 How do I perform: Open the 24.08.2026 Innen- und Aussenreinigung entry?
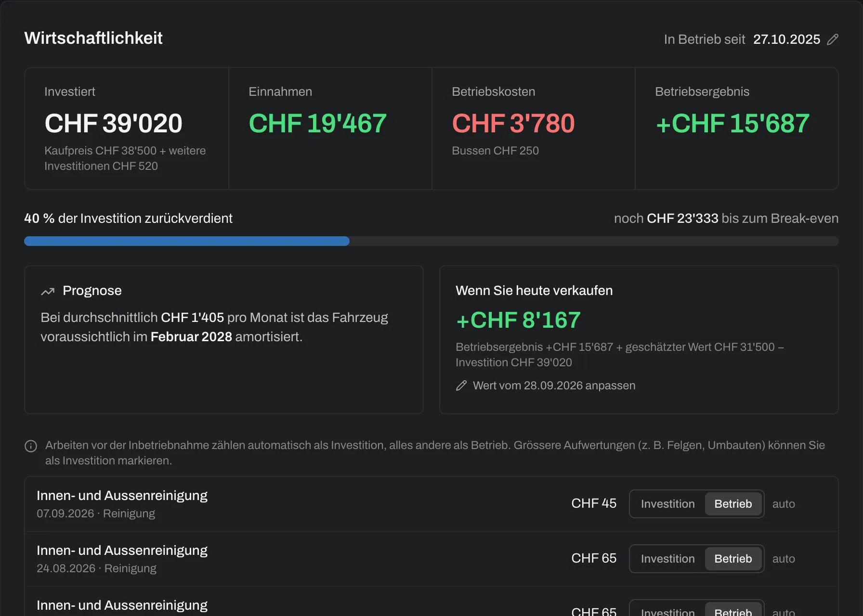pos(431,559)
